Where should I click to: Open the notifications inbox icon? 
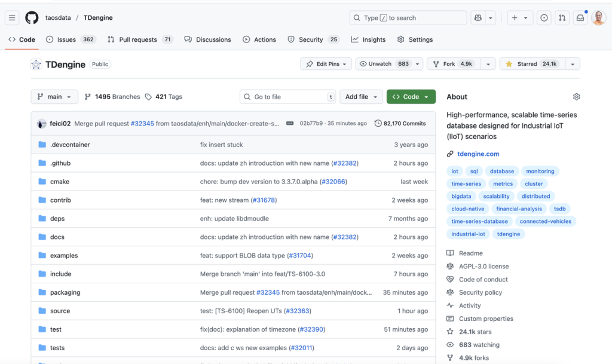pos(580,18)
